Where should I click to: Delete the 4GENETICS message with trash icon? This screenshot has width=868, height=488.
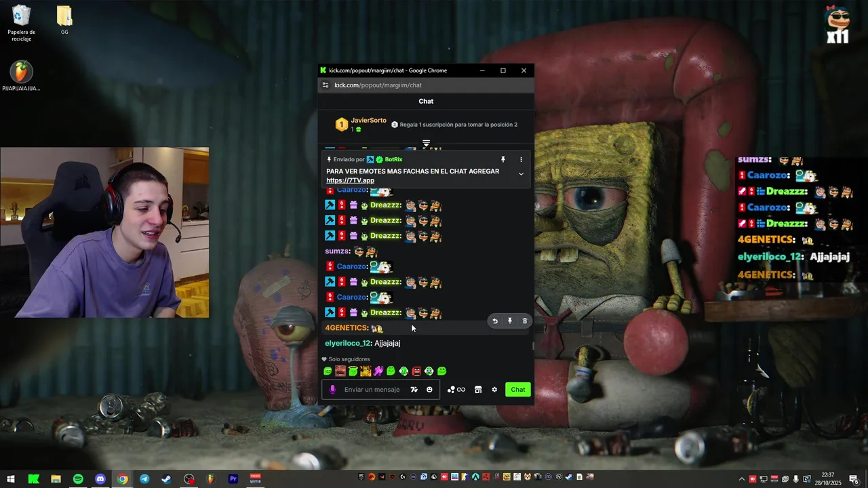point(525,321)
